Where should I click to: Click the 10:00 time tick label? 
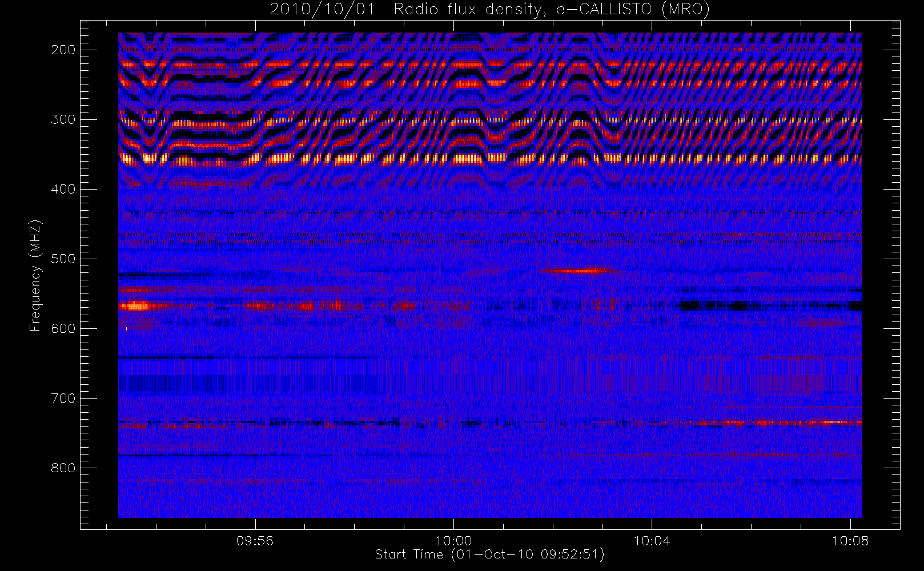pos(453,541)
